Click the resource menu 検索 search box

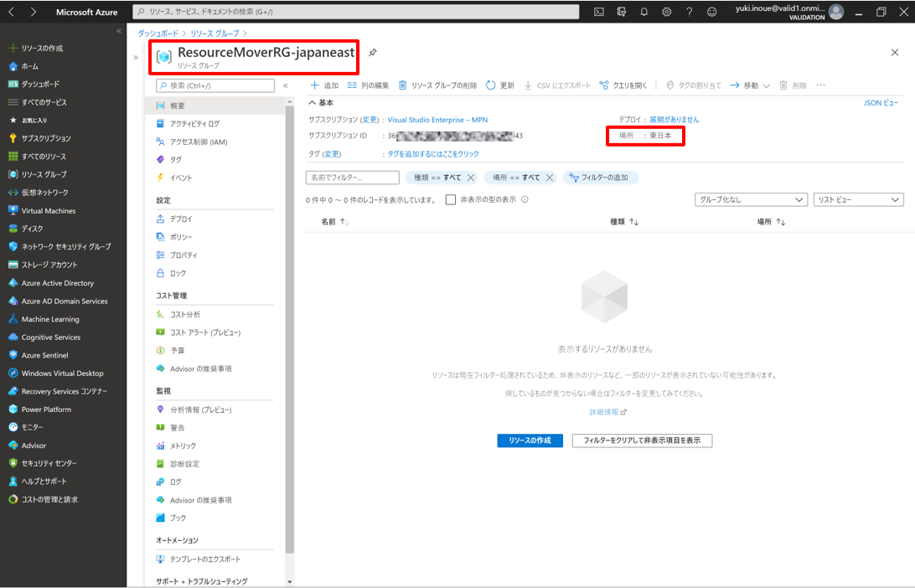click(215, 85)
